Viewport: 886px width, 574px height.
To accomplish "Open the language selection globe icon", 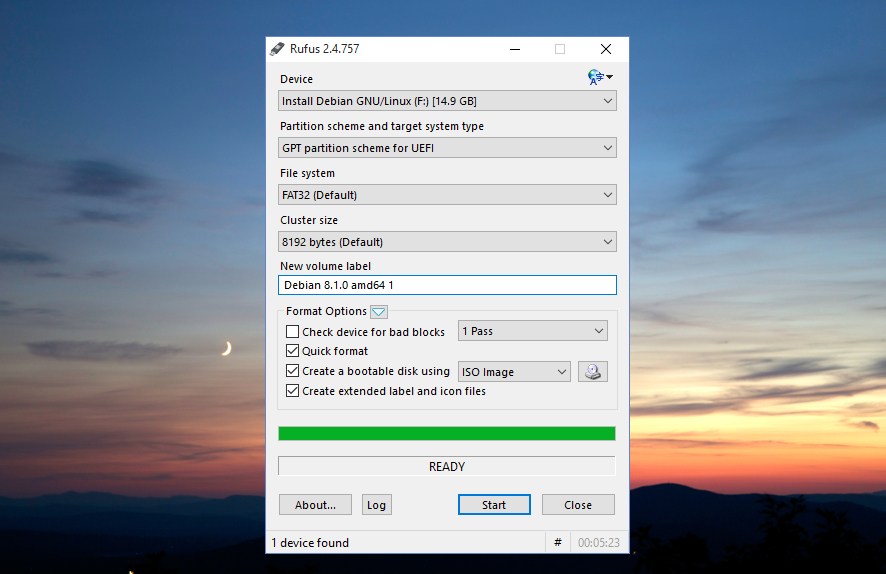I will point(600,77).
